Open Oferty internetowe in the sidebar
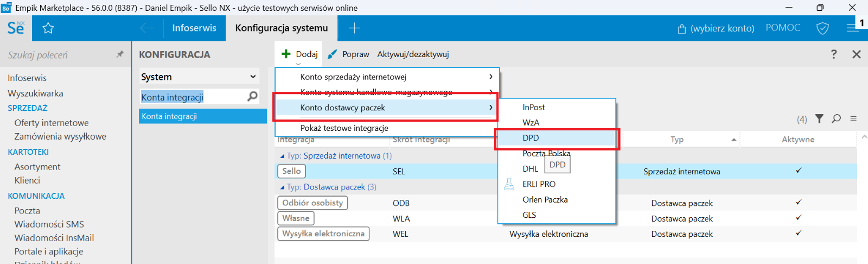This screenshot has height=264, width=868. (x=52, y=123)
